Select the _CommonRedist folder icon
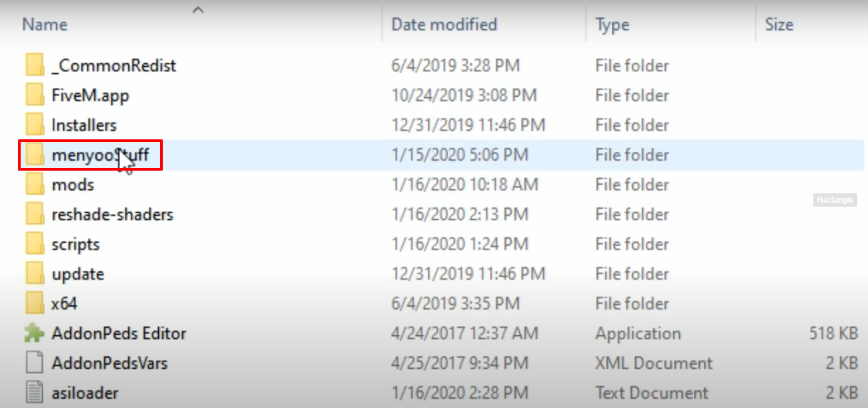 pos(35,65)
